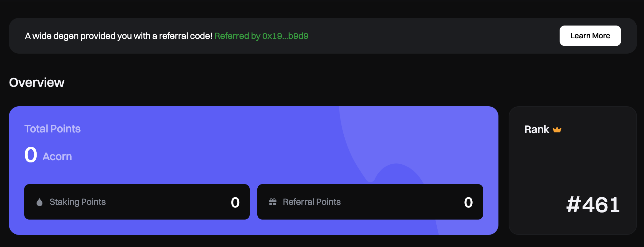Image resolution: width=644 pixels, height=247 pixels.
Task: Select the Staking Points label
Action: coord(77,202)
